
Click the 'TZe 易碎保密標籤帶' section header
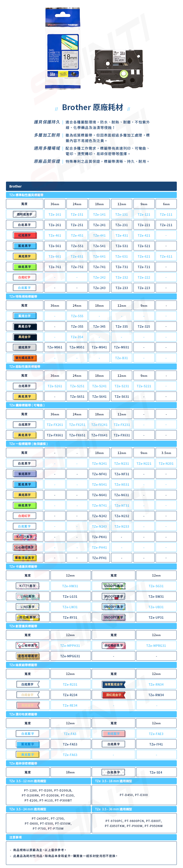pyautogui.click(x=91, y=764)
